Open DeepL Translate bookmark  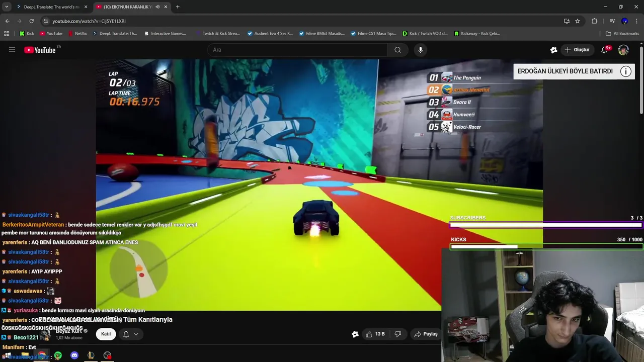pos(115,34)
